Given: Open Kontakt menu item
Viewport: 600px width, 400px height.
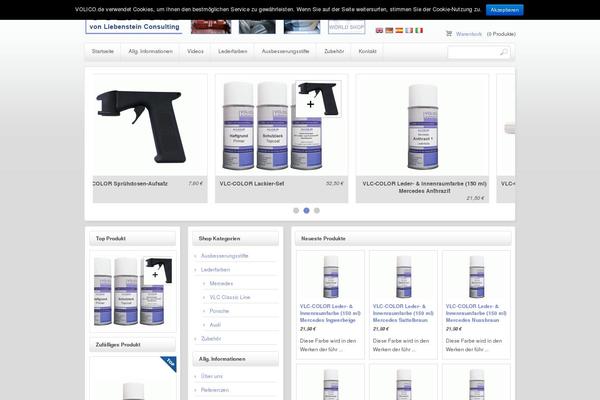Looking at the screenshot, I should [x=367, y=51].
